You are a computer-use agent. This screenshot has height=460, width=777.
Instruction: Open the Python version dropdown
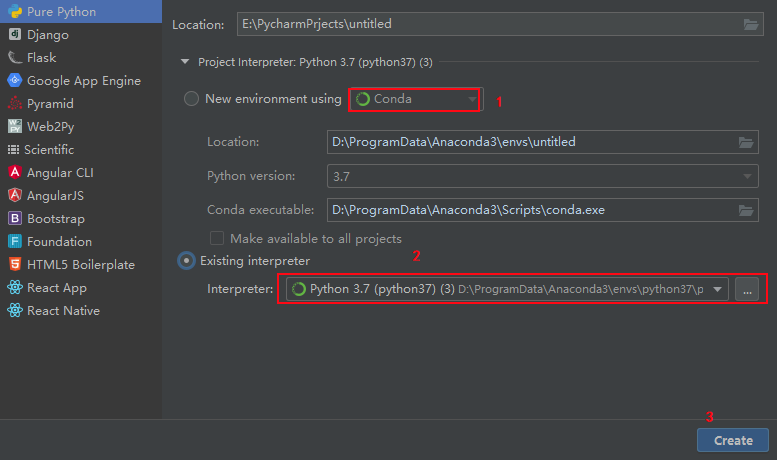tap(543, 176)
